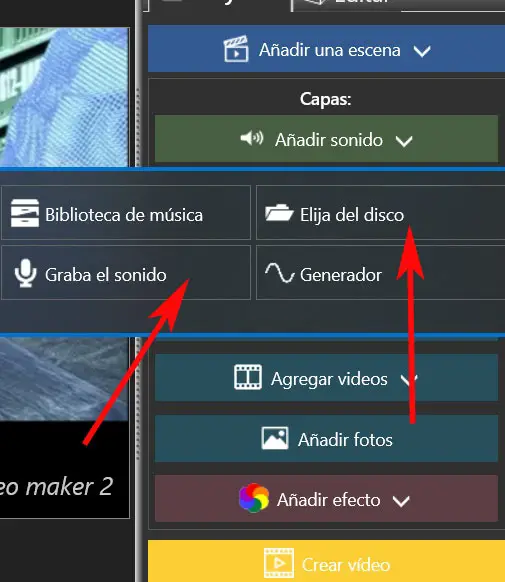Click the picture icon on Añadir fotos
The width and height of the screenshot is (505, 582).
[x=275, y=438]
